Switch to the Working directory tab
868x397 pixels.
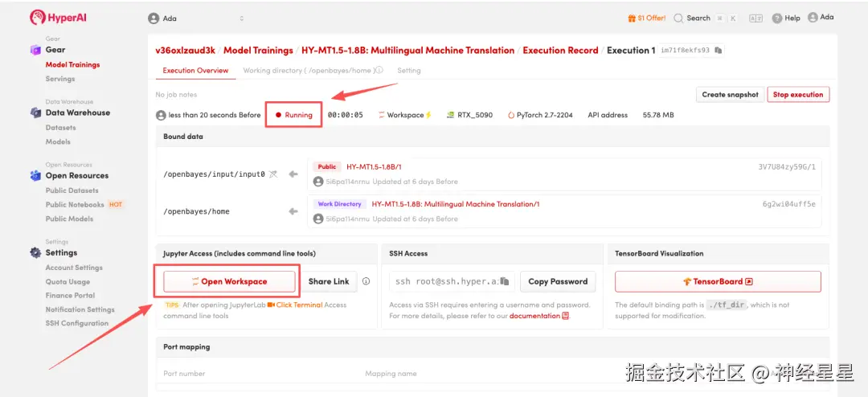tap(309, 71)
